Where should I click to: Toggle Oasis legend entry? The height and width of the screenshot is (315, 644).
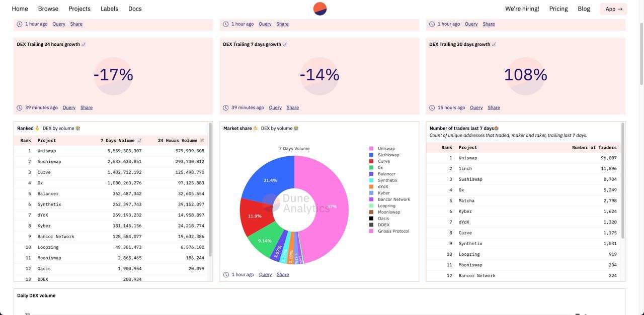pos(379,219)
